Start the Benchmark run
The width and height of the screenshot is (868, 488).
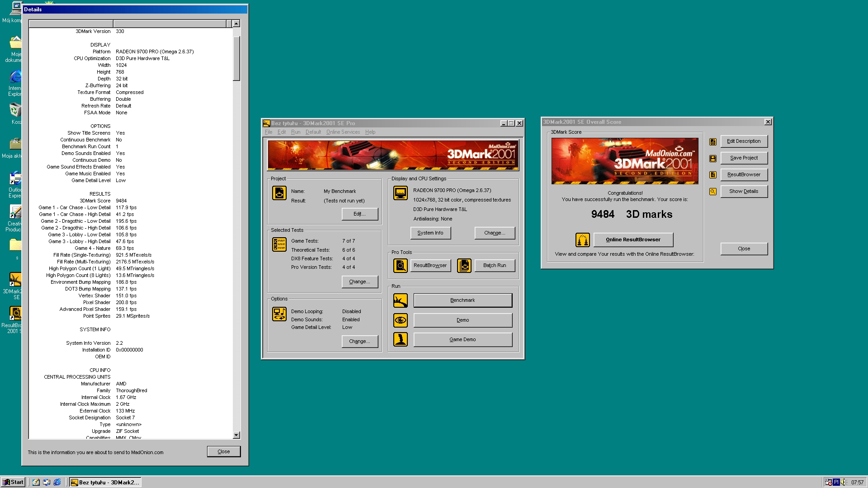pyautogui.click(x=463, y=300)
